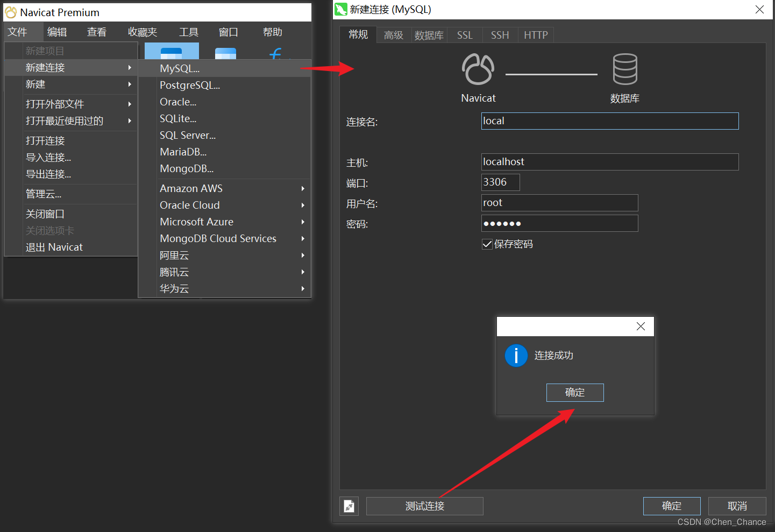The width and height of the screenshot is (775, 532).
Task: Focus the 密码 password field
Action: pos(560,223)
